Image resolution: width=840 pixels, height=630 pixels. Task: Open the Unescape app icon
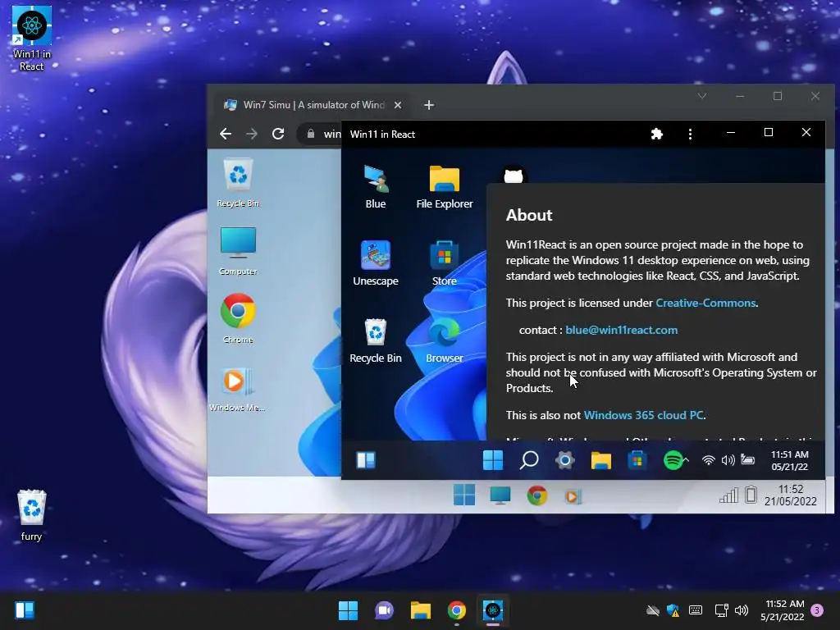(x=376, y=263)
